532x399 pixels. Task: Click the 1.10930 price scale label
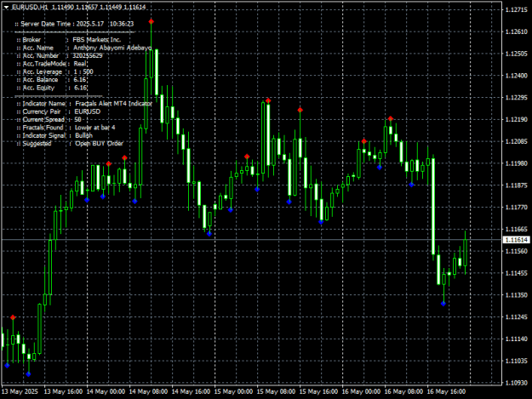pyautogui.click(x=517, y=383)
